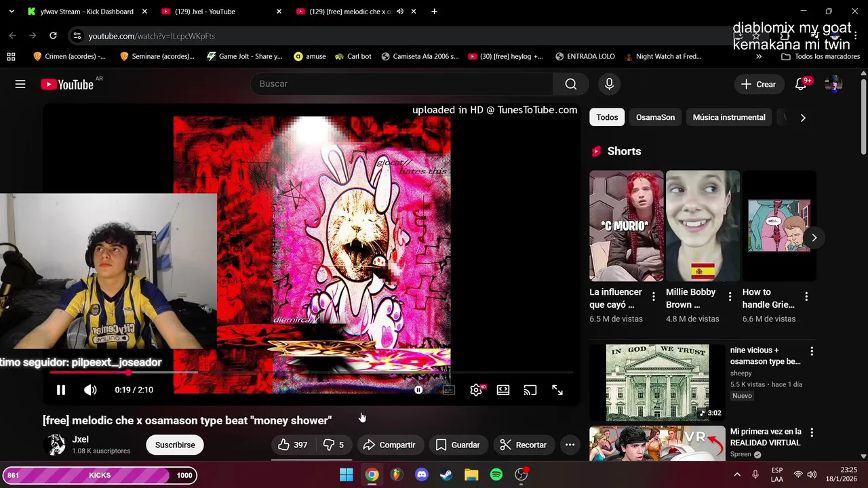Image resolution: width=868 pixels, height=488 pixels.
Task: Mute the video player volume
Action: pos(90,390)
